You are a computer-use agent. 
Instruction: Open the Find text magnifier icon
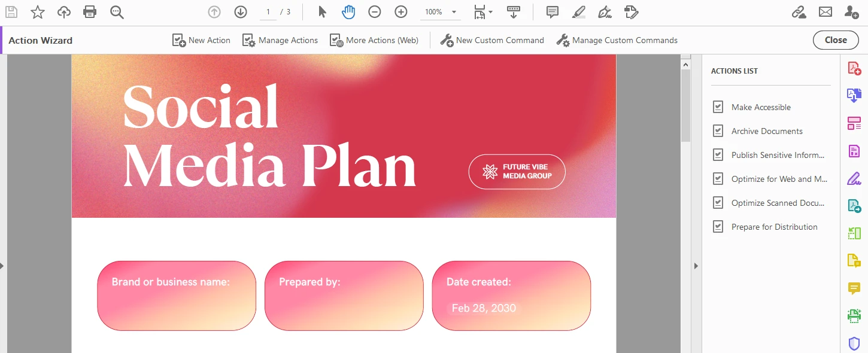click(x=117, y=12)
